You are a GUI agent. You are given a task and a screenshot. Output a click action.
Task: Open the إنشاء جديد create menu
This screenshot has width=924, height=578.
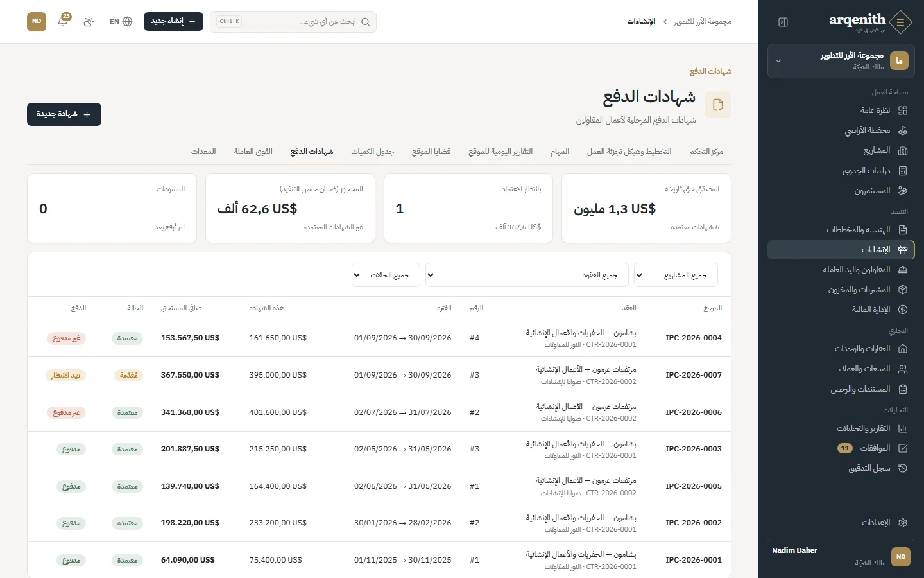[x=173, y=21]
